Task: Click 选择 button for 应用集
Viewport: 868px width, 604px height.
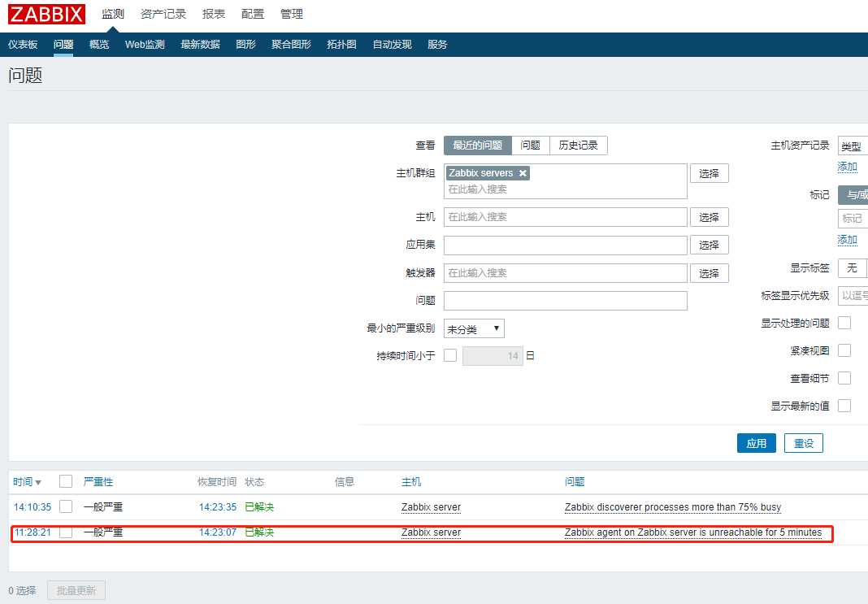Action: [710, 245]
